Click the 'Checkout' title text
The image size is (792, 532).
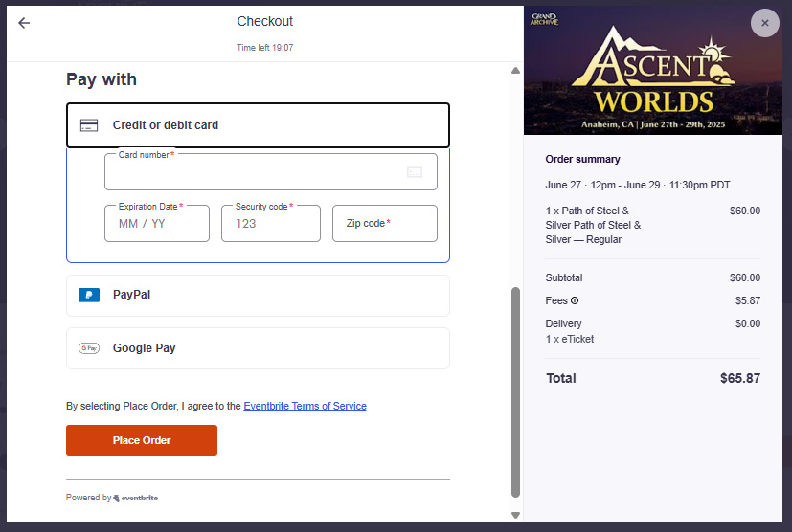[x=264, y=21]
